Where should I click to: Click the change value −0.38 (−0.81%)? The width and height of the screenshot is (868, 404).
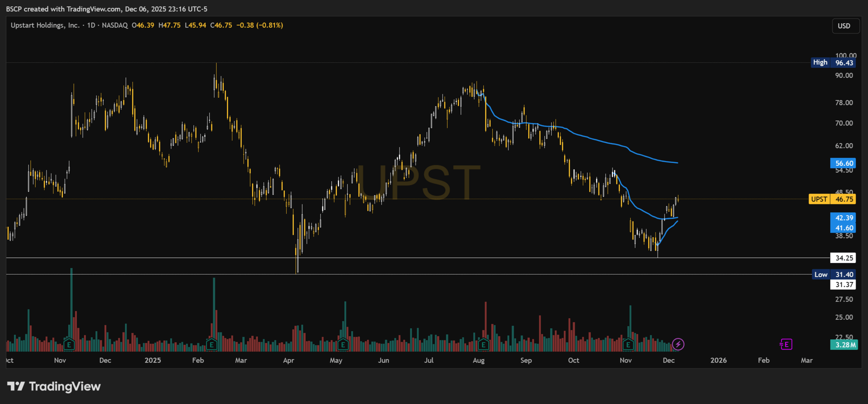point(259,25)
